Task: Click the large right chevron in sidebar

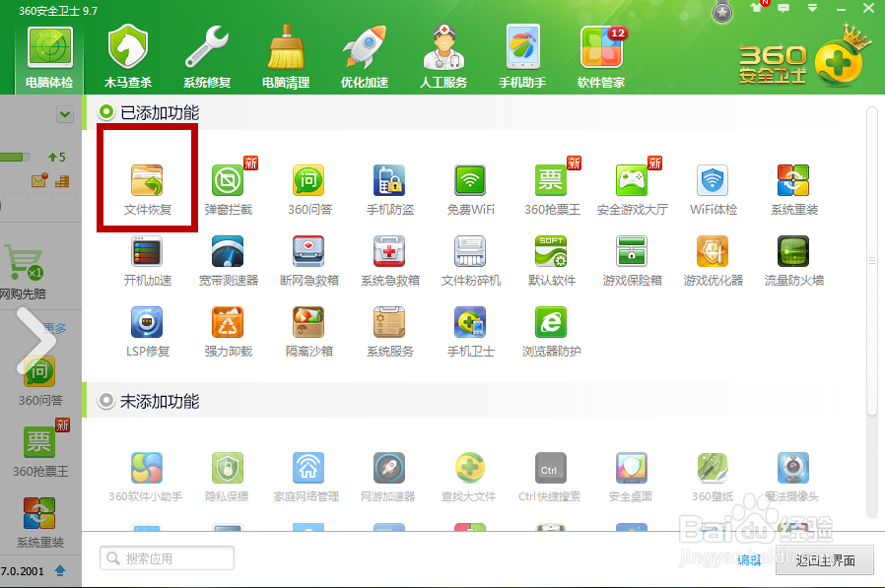Action: coord(36,340)
